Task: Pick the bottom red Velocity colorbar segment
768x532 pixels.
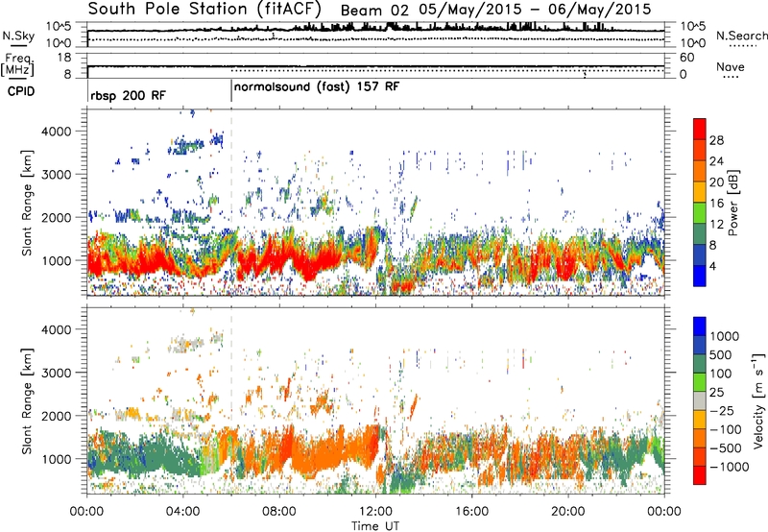Action: pos(700,475)
